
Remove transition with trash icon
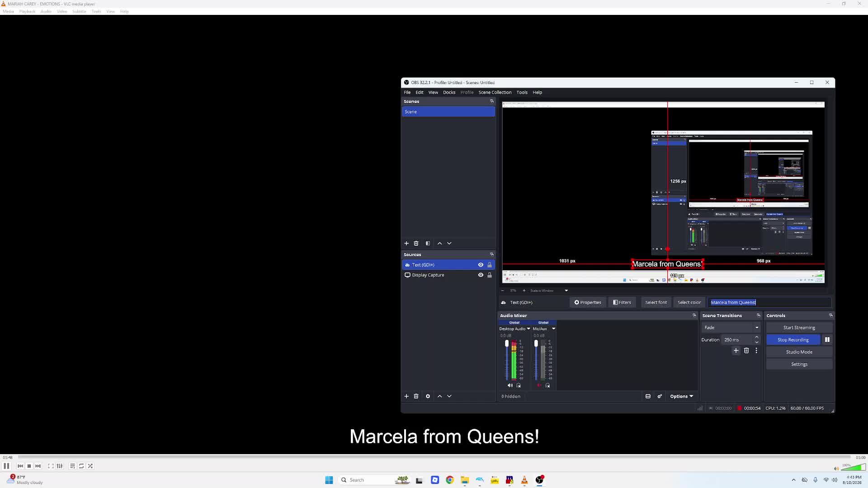tap(746, 351)
